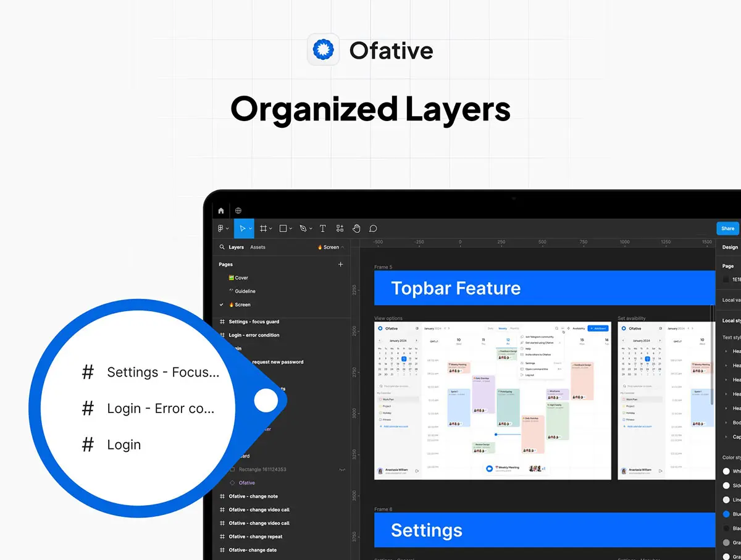
Task: Select the Rectangle shape tool
Action: [283, 228]
